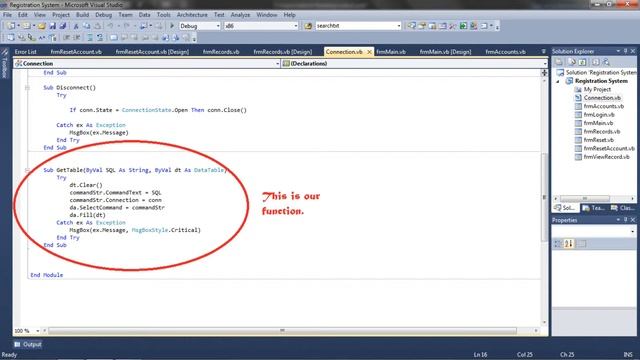The height and width of the screenshot is (360, 640).
Task: Click the Categorized icon in Properties panel
Action: (x=558, y=244)
